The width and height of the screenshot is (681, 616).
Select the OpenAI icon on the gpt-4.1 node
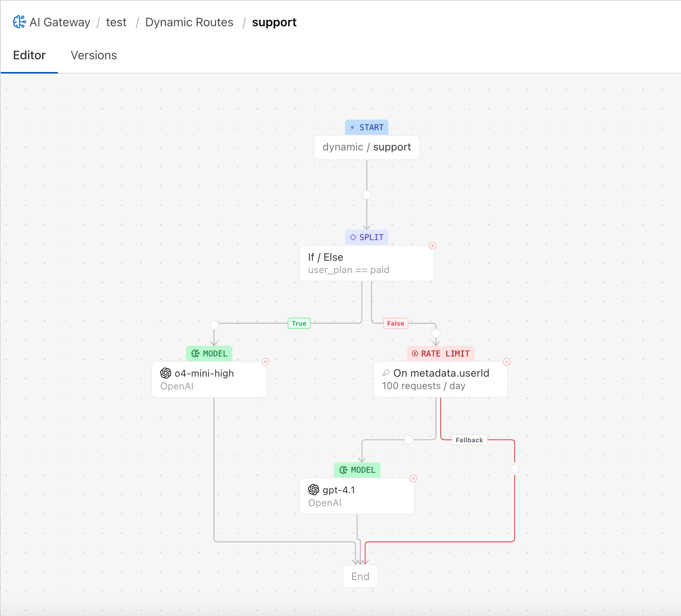pyautogui.click(x=313, y=490)
